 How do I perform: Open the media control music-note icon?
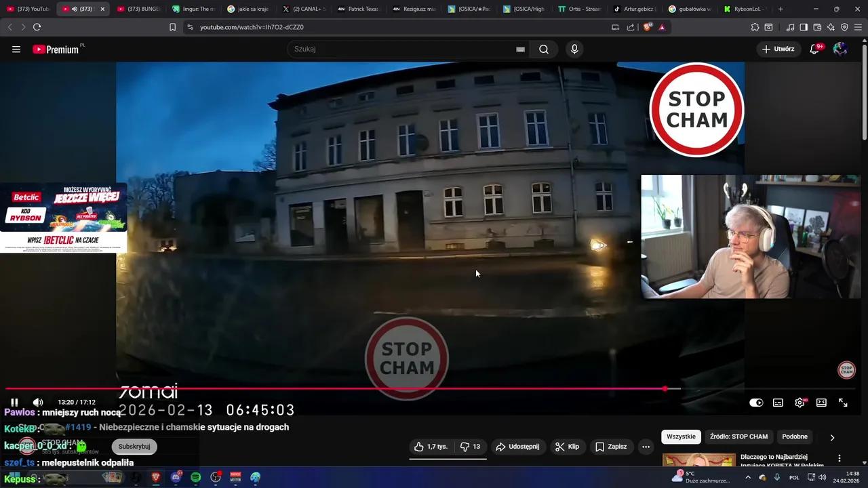[x=791, y=27]
